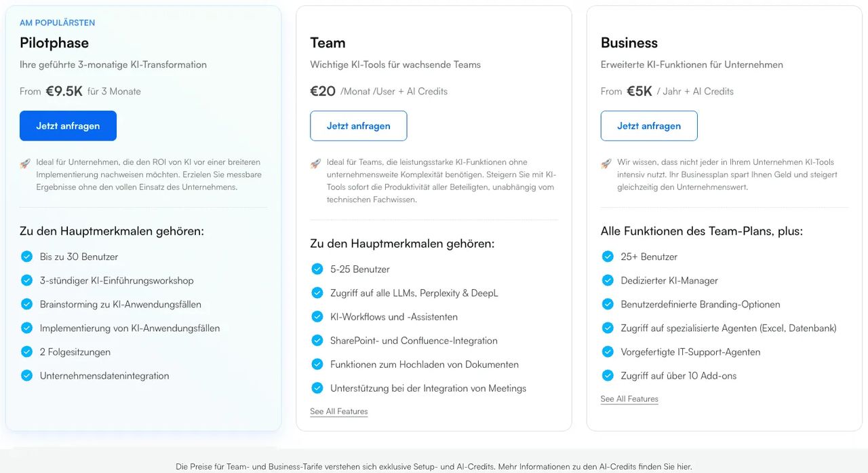This screenshot has width=868, height=473.
Task: Click the rocket icon in Business description
Action: tap(606, 163)
